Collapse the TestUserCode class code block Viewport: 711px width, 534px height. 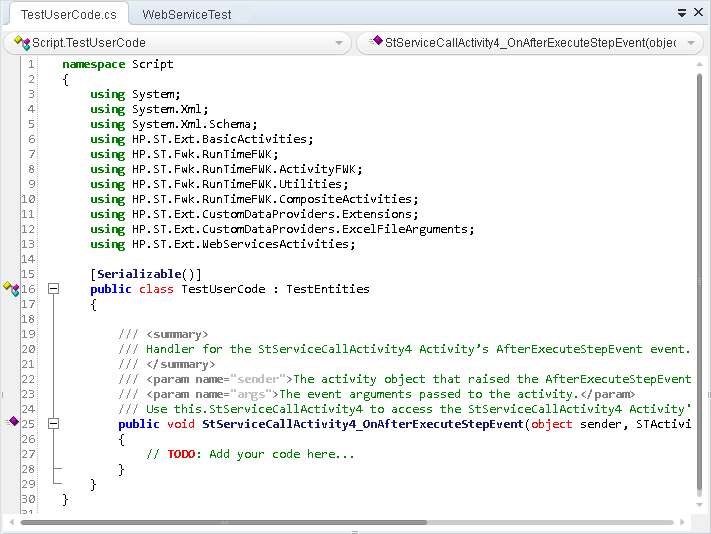54,289
